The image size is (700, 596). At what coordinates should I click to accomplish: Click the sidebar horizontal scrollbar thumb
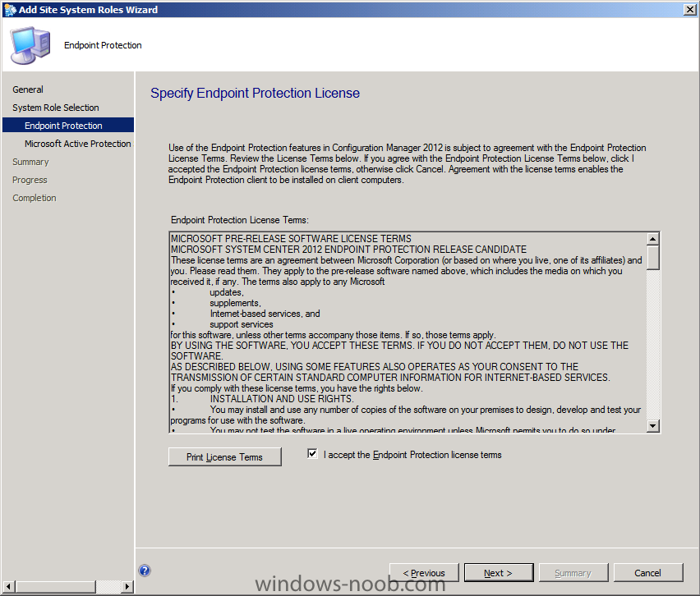(x=55, y=586)
